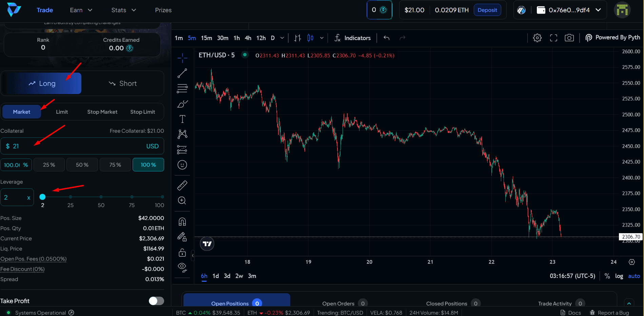The image size is (644, 316).
Task: Open the Trade page
Action: (x=45, y=10)
